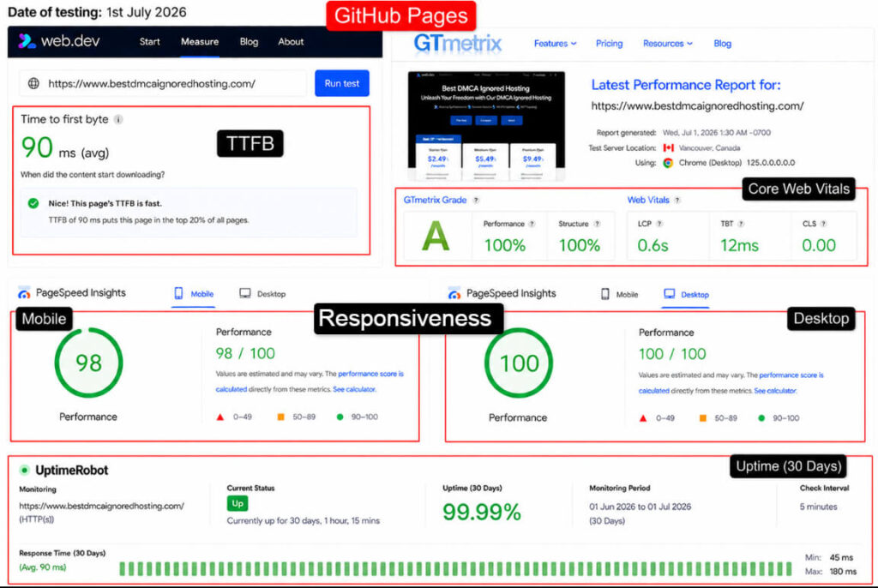878x588 pixels.
Task: Expand the GTmetrix Features dropdown
Action: pyautogui.click(x=555, y=43)
